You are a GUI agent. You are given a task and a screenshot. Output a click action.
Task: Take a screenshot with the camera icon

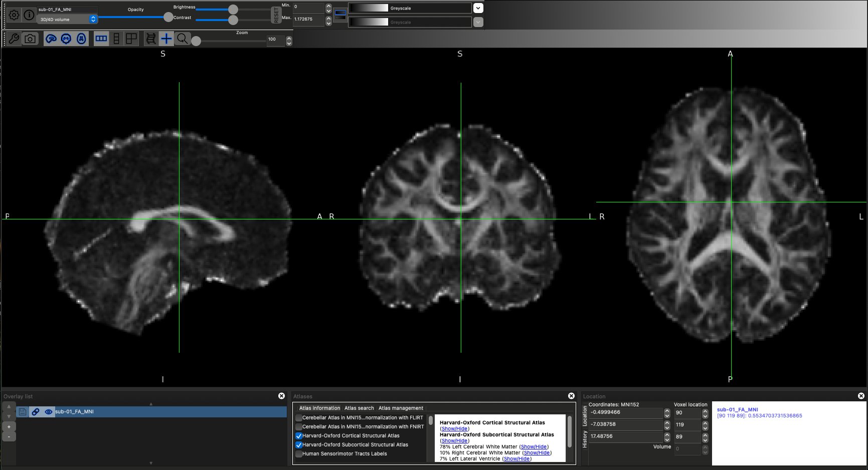30,39
